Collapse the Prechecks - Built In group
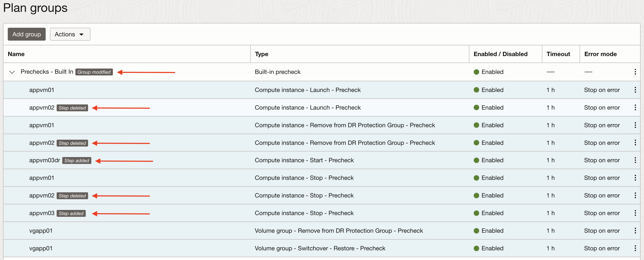Viewport: 644px width, 260px height. click(x=12, y=72)
